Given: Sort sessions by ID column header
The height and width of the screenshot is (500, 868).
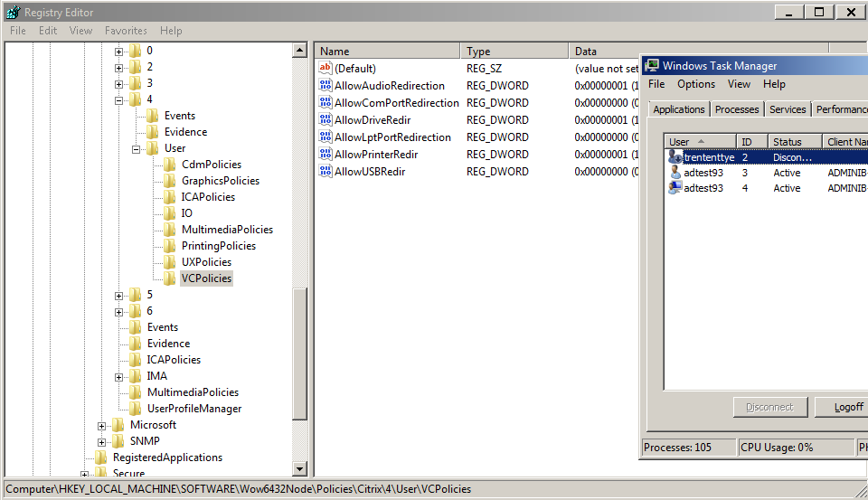Looking at the screenshot, I should [x=751, y=142].
